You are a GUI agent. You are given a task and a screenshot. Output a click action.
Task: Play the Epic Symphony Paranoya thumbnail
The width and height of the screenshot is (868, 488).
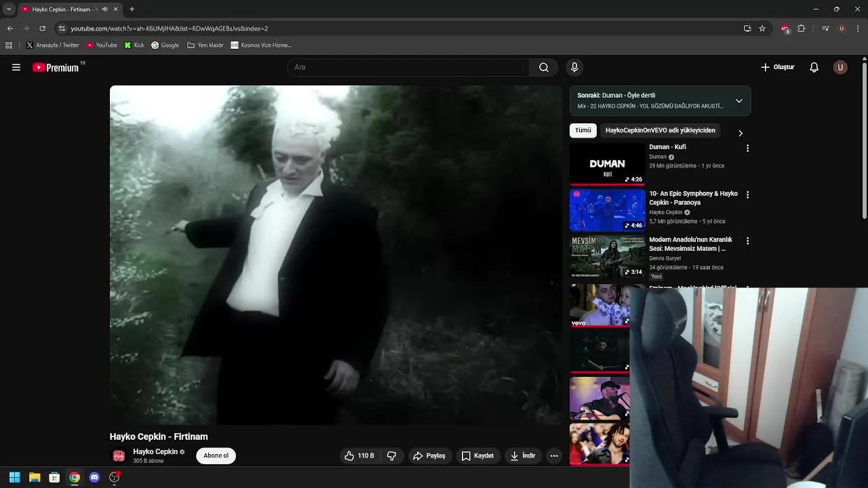pos(608,210)
